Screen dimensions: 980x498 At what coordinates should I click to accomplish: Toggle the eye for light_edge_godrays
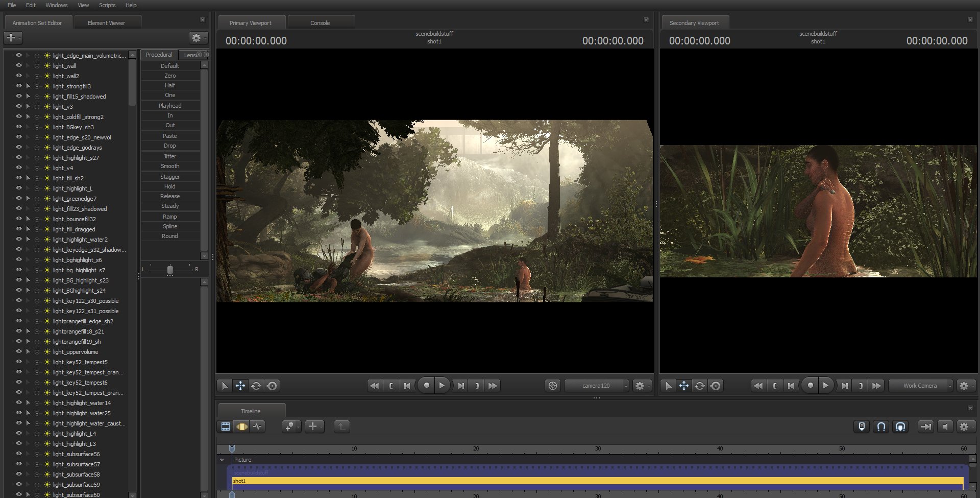click(19, 147)
